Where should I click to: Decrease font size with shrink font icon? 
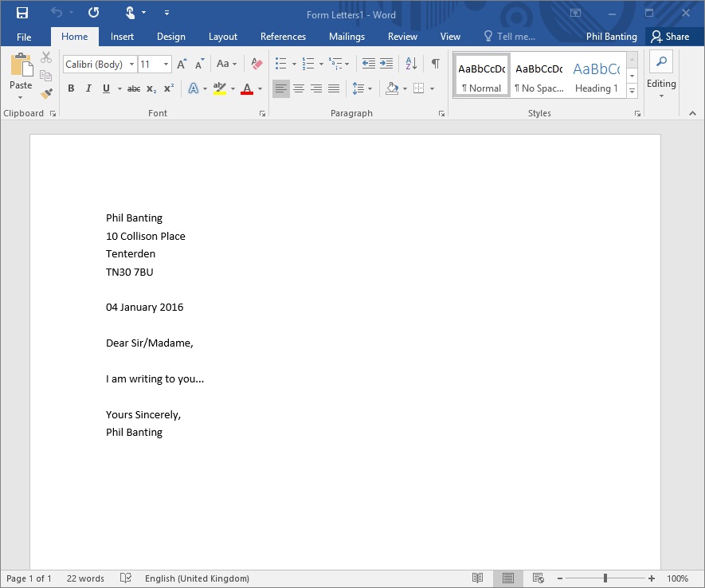tap(199, 64)
